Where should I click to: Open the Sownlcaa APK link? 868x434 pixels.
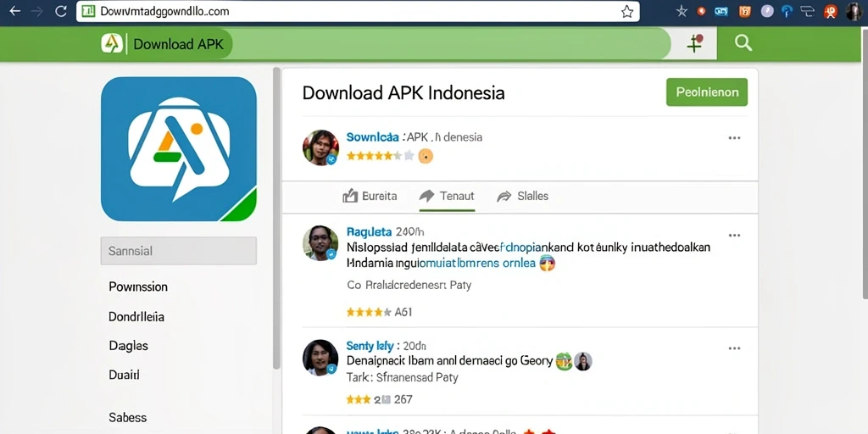(x=414, y=136)
